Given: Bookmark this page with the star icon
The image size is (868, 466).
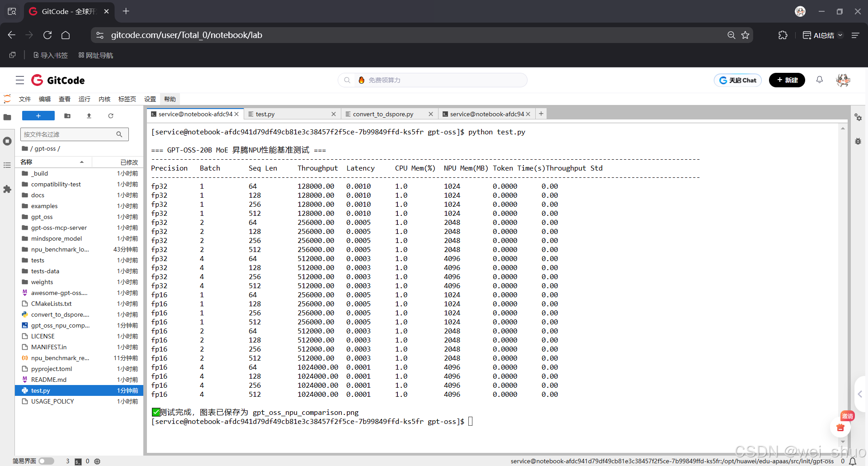Looking at the screenshot, I should (745, 35).
